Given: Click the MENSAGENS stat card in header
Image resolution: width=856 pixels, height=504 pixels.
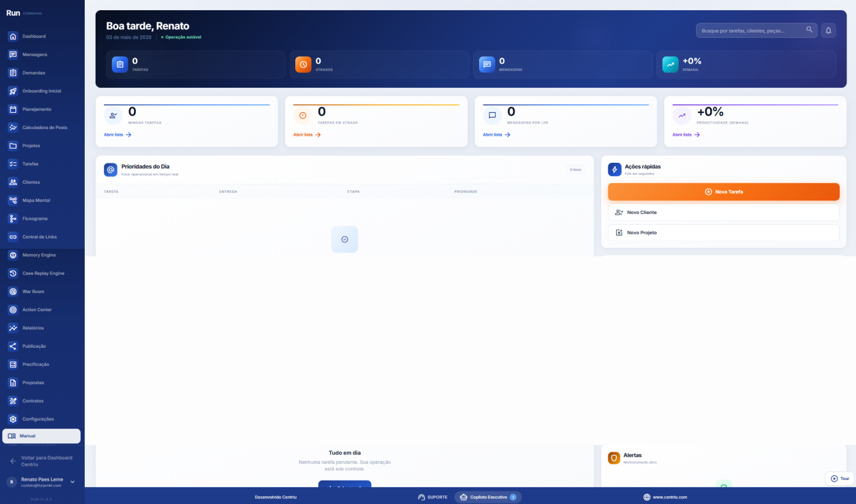Looking at the screenshot, I should (563, 64).
